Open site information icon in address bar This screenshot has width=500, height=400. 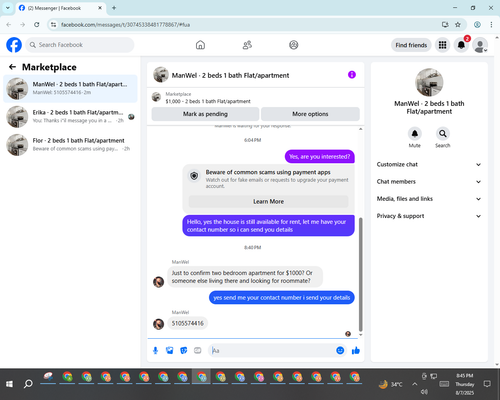[53, 25]
